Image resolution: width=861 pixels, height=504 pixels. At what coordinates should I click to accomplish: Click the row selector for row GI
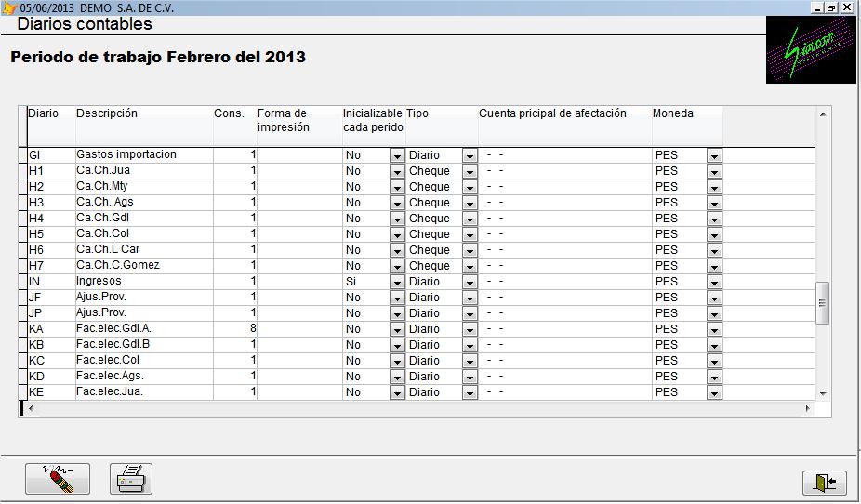pos(23,155)
